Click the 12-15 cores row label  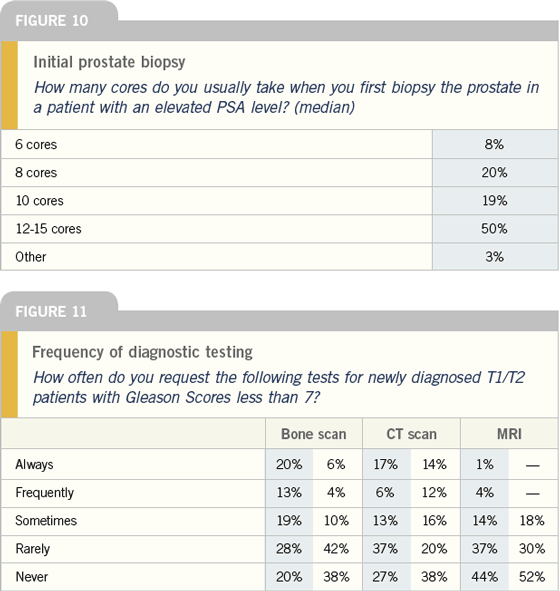[x=48, y=229]
